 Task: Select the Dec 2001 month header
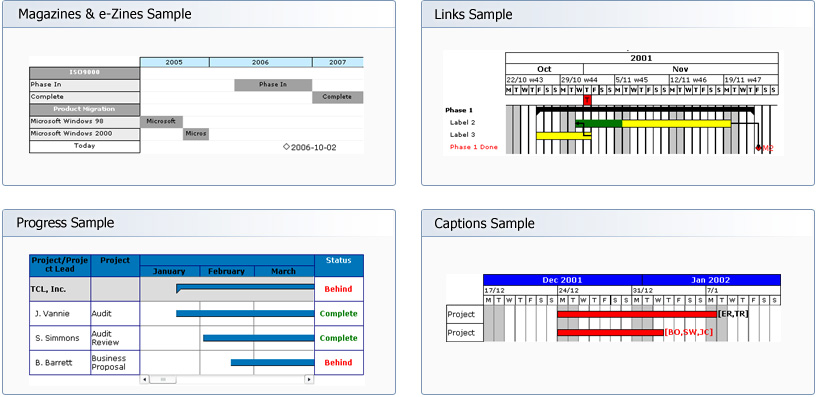coord(562,280)
